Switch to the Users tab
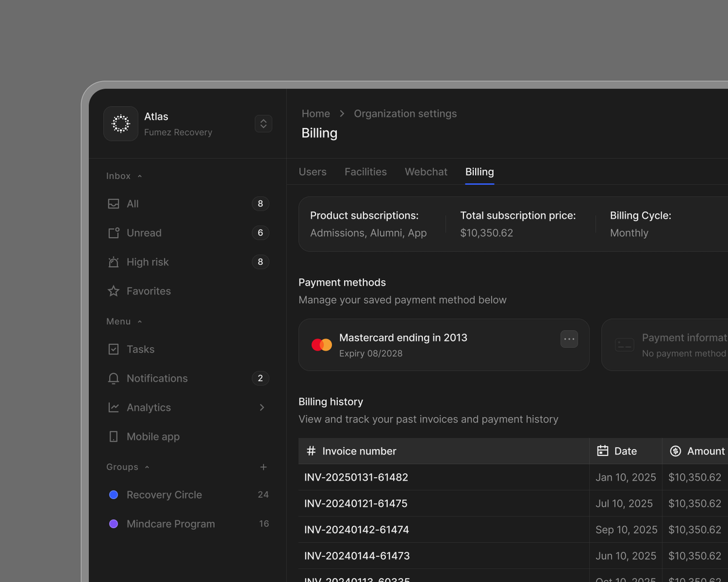728x582 pixels. click(312, 172)
